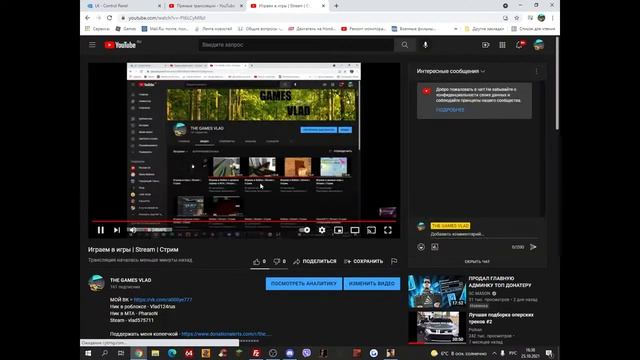The height and width of the screenshot is (360, 640).
Task: Open the Games bookmark
Action: (x=126, y=29)
